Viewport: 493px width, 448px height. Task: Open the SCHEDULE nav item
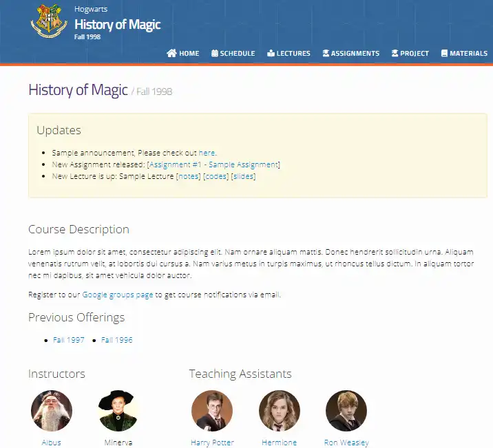coord(233,53)
